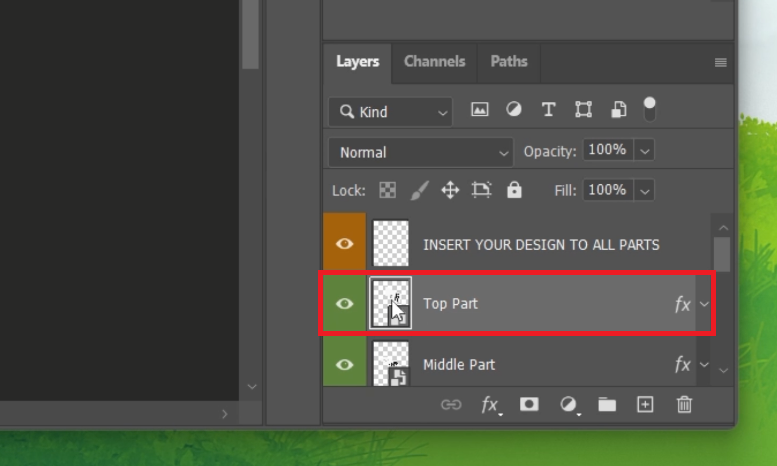
Task: Filter for smart objects icon
Action: tap(619, 110)
